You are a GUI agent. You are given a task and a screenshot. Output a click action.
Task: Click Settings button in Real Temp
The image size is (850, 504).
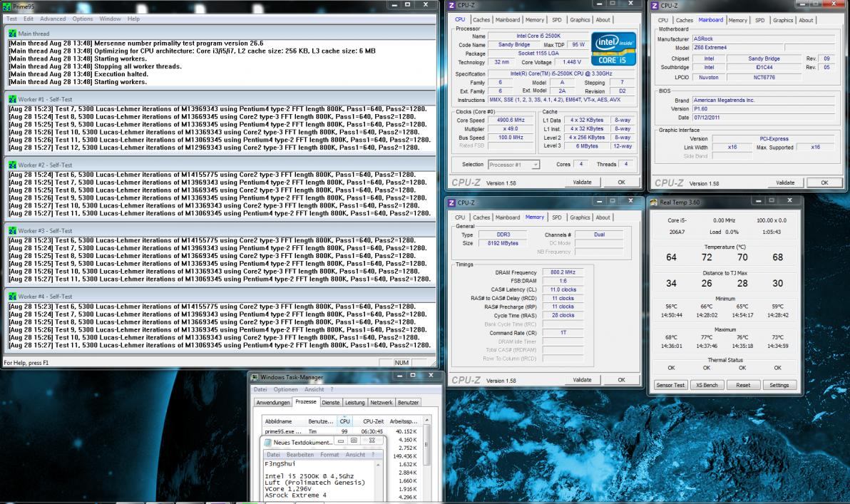779,386
